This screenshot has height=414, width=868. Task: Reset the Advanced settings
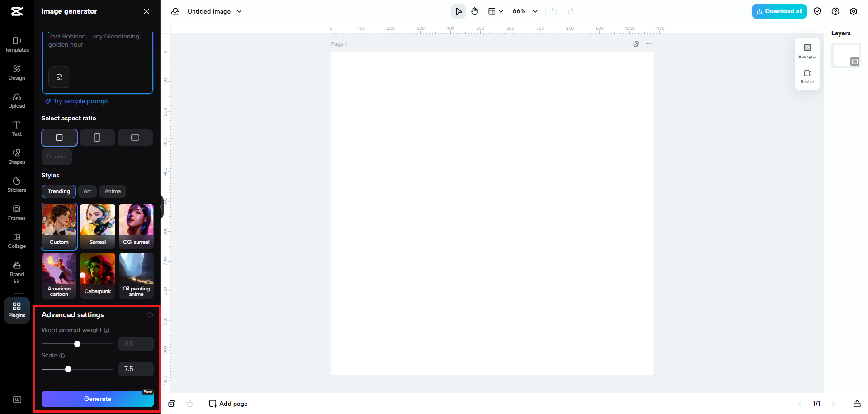pos(150,315)
